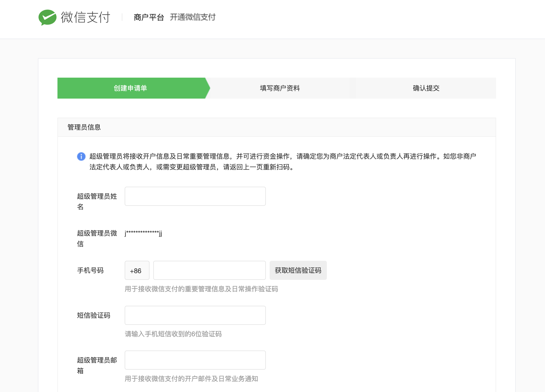Click the WeChat Pay green logo icon
Image resolution: width=545 pixels, height=392 pixels.
[x=47, y=17]
